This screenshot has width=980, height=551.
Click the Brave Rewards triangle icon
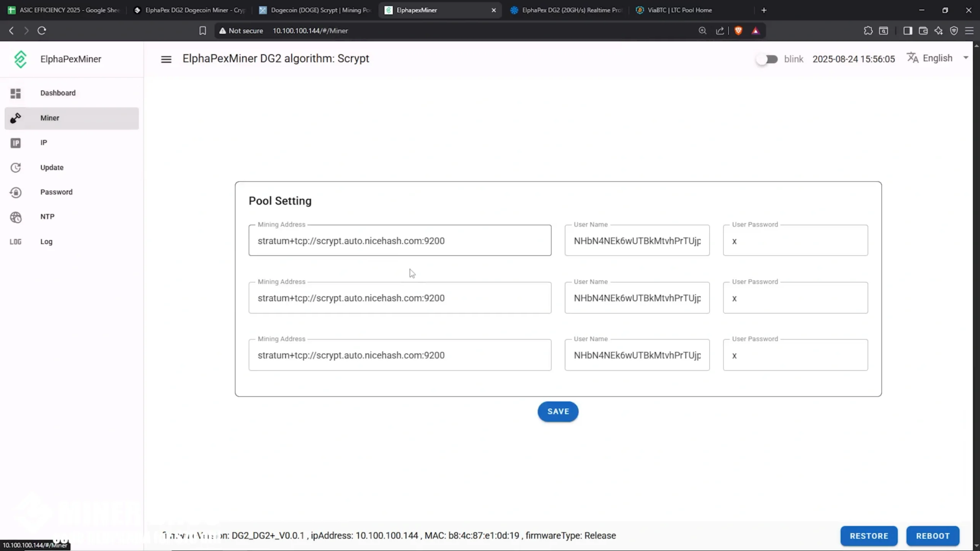pos(755,31)
